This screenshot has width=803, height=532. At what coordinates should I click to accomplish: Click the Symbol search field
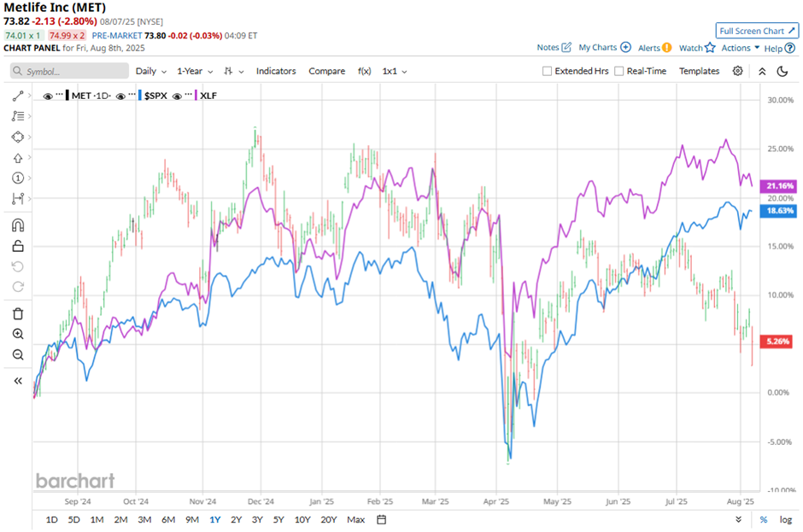tap(70, 71)
